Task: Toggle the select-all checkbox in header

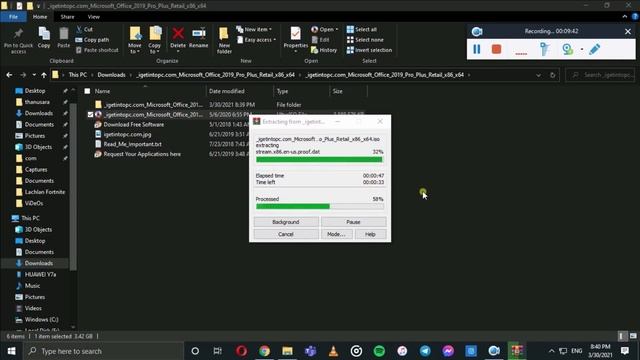Action: [87, 91]
